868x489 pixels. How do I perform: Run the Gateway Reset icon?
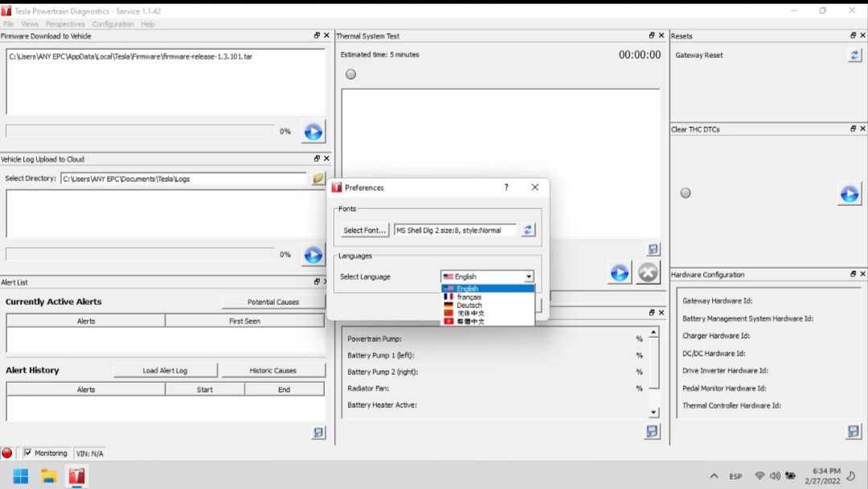(x=854, y=55)
